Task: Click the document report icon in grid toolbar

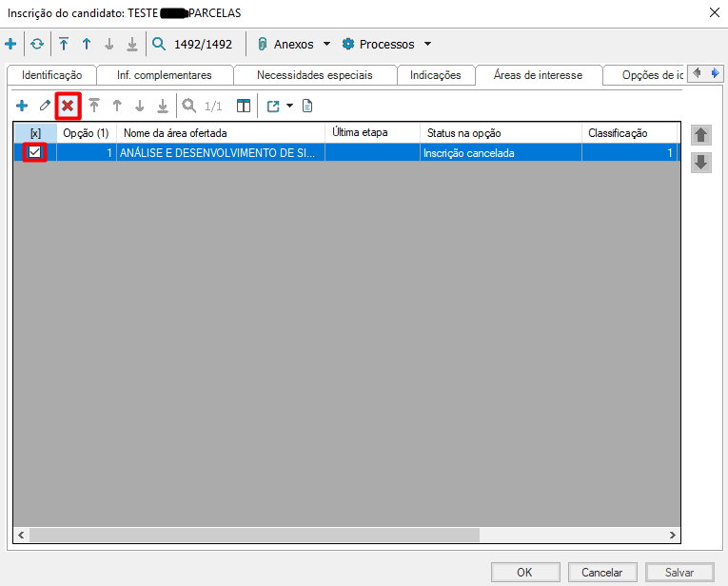Action: (307, 106)
